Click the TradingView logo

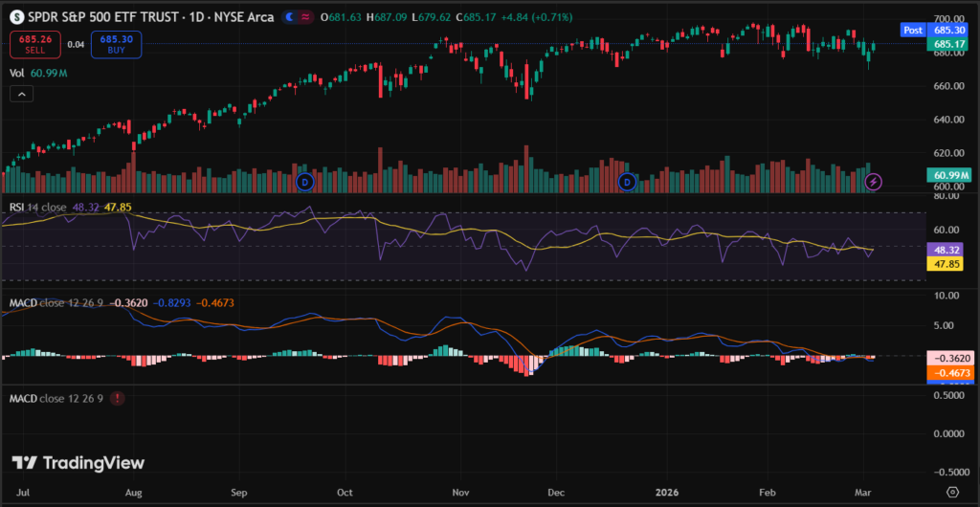click(78, 463)
